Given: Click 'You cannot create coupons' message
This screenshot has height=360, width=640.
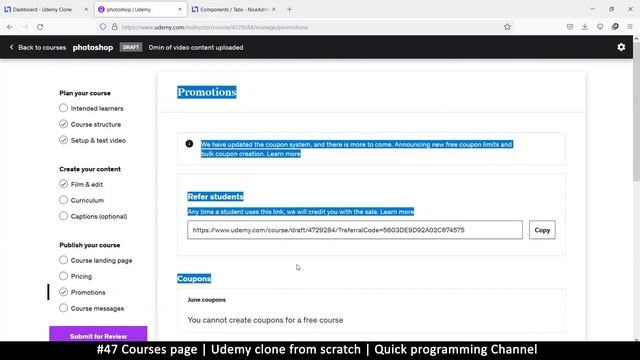Looking at the screenshot, I should (x=265, y=320).
